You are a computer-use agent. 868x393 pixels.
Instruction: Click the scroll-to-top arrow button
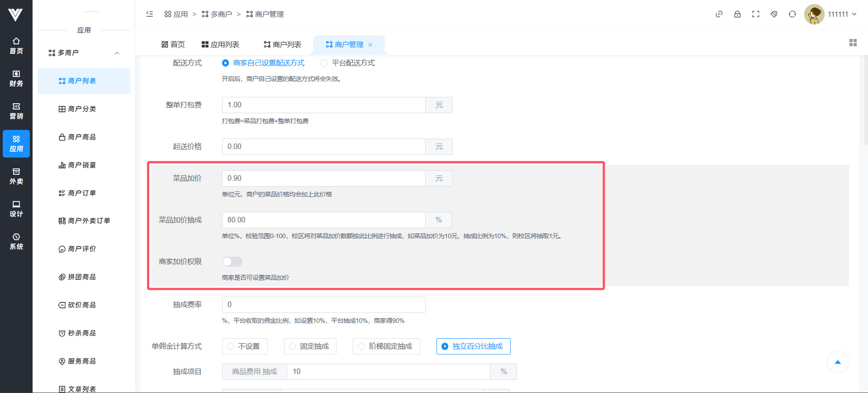point(837,362)
